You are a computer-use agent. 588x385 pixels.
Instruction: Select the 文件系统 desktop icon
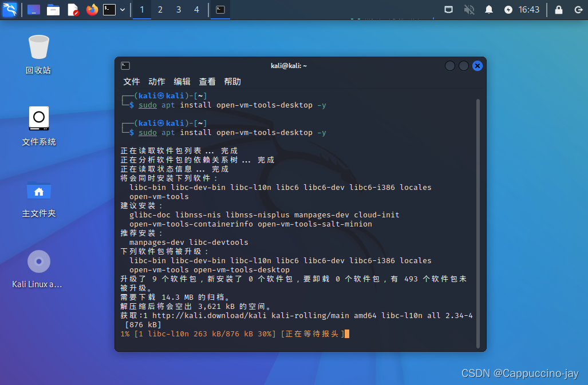point(38,126)
